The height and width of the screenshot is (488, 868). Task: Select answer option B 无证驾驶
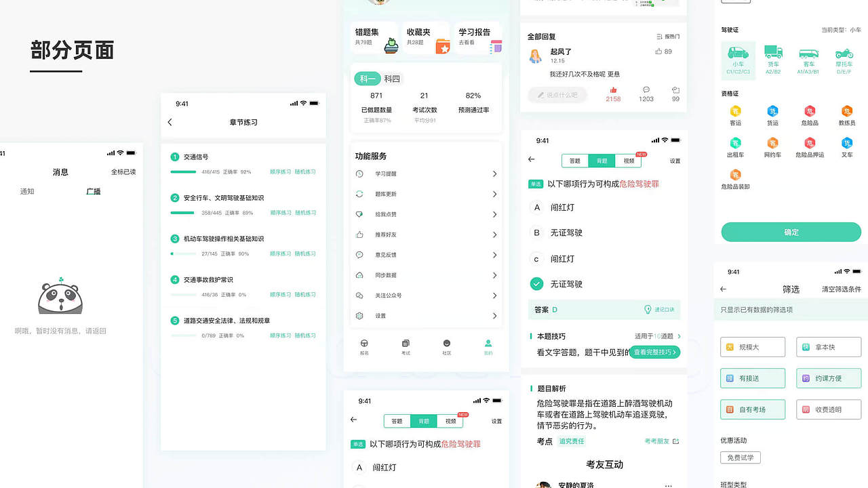[x=556, y=232]
